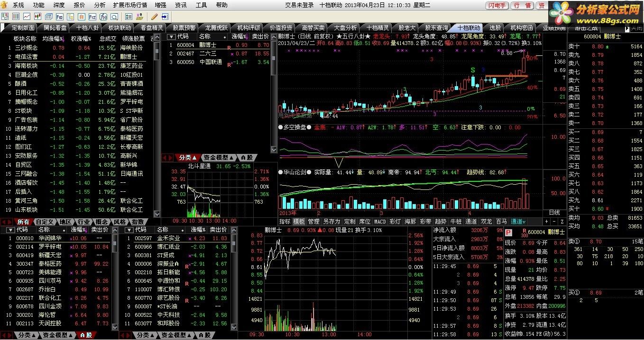This screenshot has height=340, width=644.
Task: Select the 行业 sector filter tab
Action: tap(83, 222)
